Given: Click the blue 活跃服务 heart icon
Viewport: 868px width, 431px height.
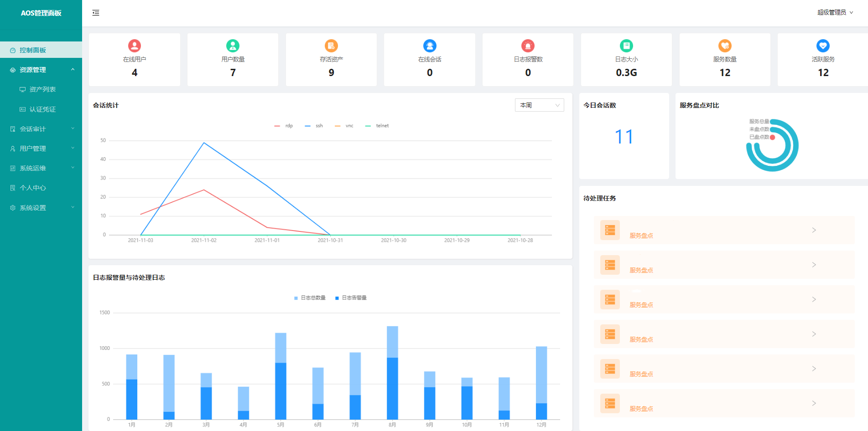Looking at the screenshot, I should [x=823, y=46].
